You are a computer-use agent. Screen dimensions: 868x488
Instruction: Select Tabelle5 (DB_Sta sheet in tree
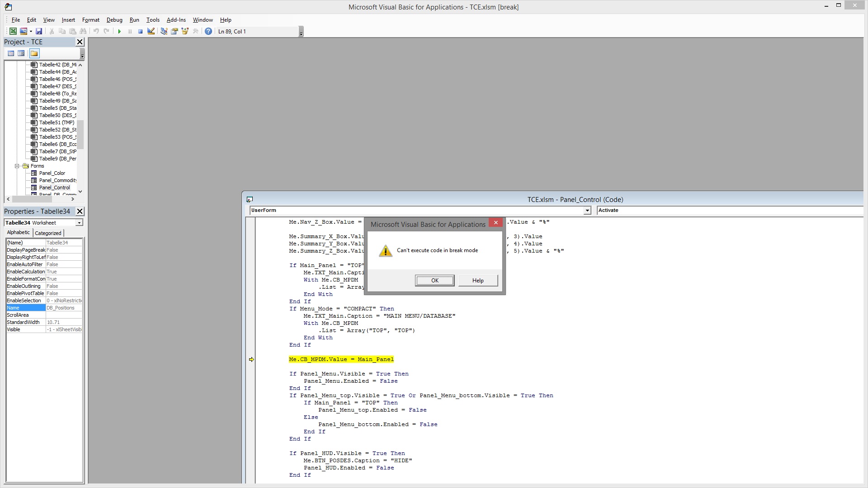57,108
